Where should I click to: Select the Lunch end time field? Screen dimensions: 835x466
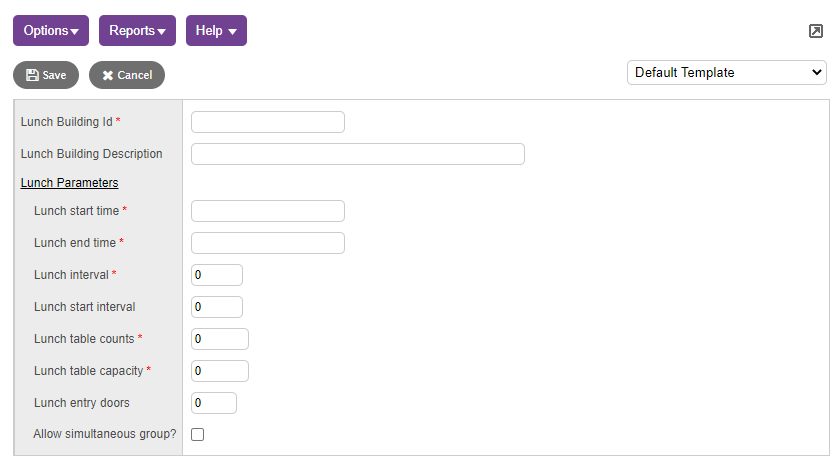click(268, 243)
